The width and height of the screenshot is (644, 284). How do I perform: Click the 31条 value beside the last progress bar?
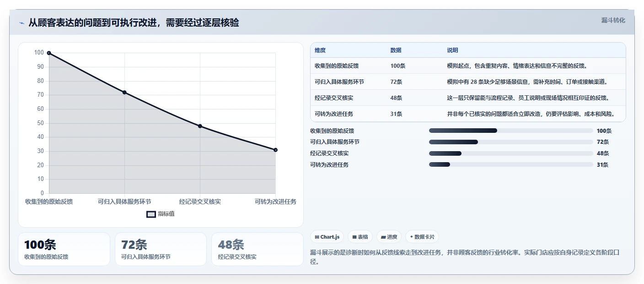tap(602, 165)
